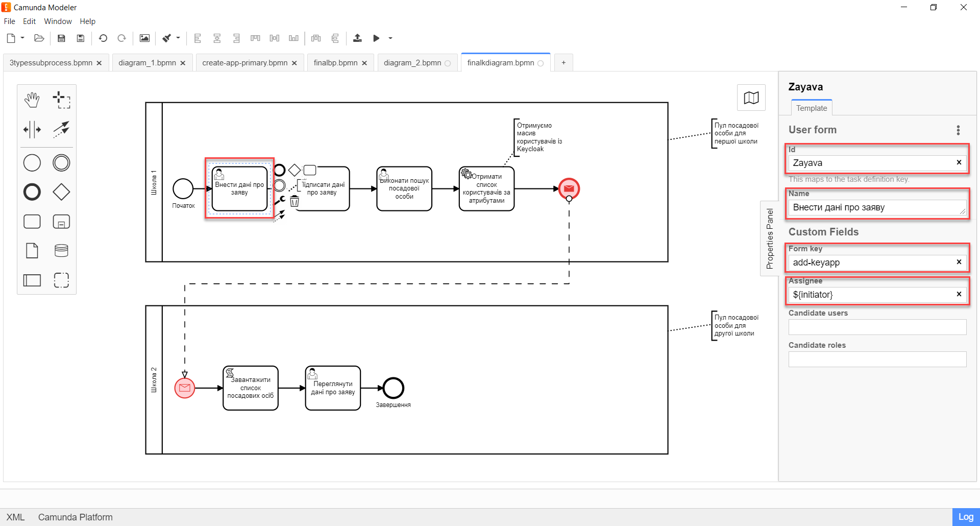Expand the color picker dropdown arrow

pos(178,38)
